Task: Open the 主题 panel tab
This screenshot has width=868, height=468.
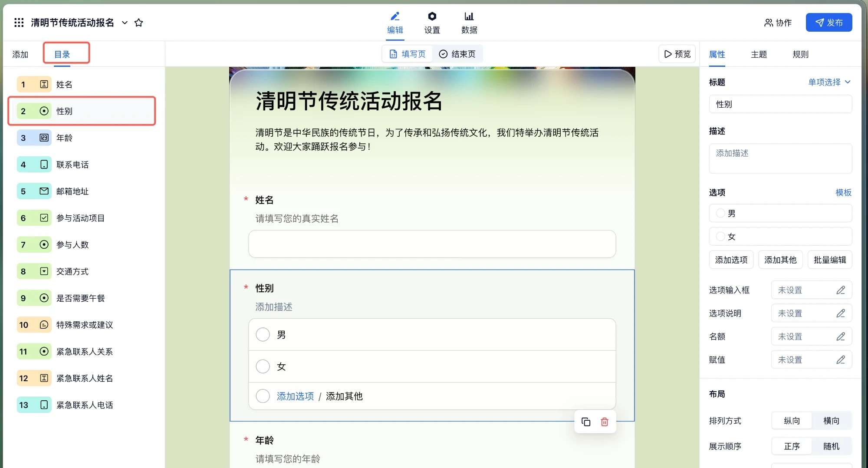Action: (759, 54)
